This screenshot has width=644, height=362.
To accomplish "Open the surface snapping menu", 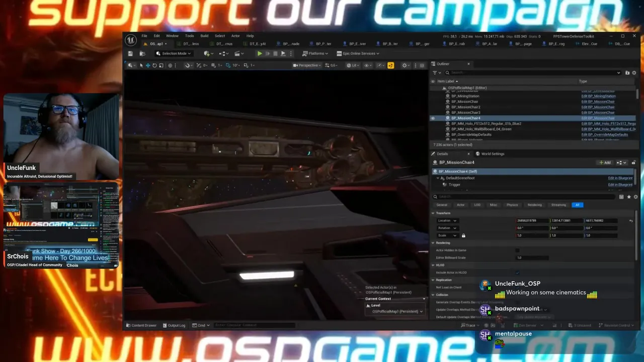I will point(188,65).
